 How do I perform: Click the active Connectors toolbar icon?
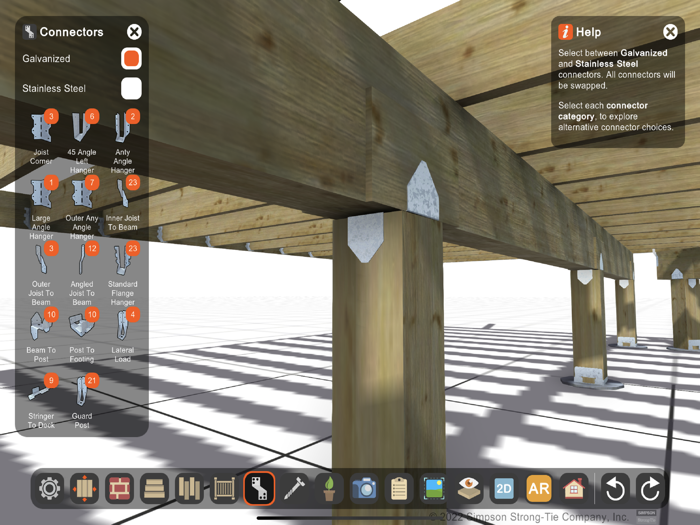click(259, 488)
